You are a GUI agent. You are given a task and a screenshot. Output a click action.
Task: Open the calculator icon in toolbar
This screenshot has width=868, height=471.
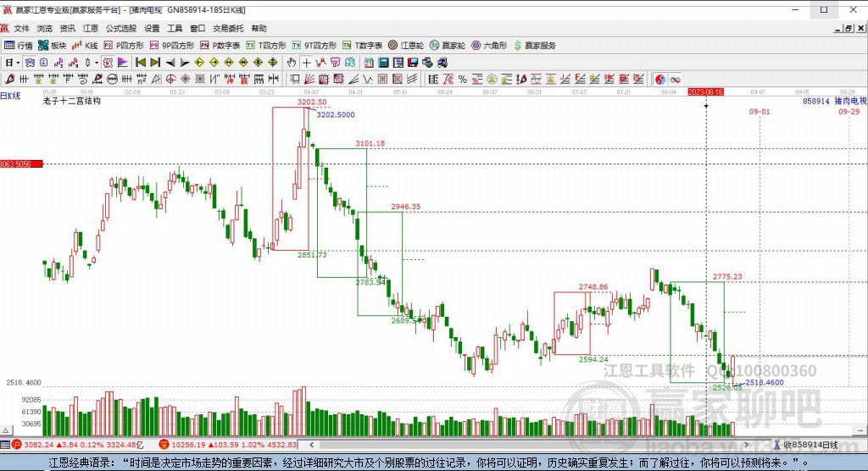(x=383, y=63)
